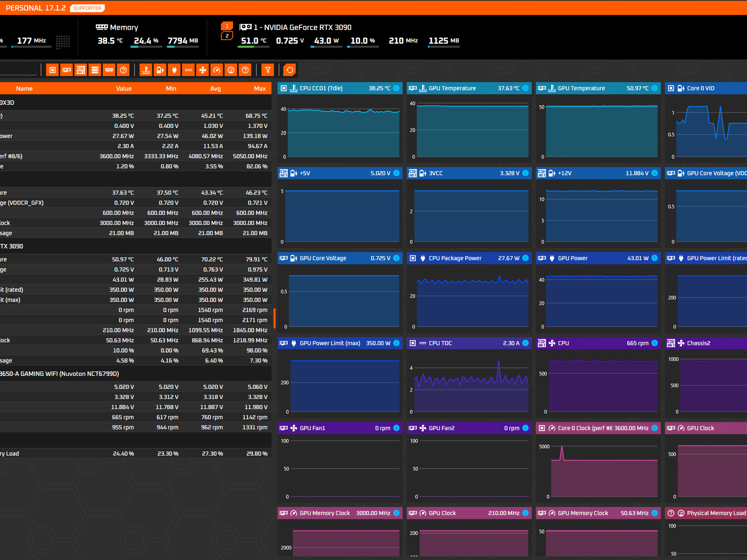747x560 pixels.
Task: Open info for CPU Package Power graph
Action: 526,258
